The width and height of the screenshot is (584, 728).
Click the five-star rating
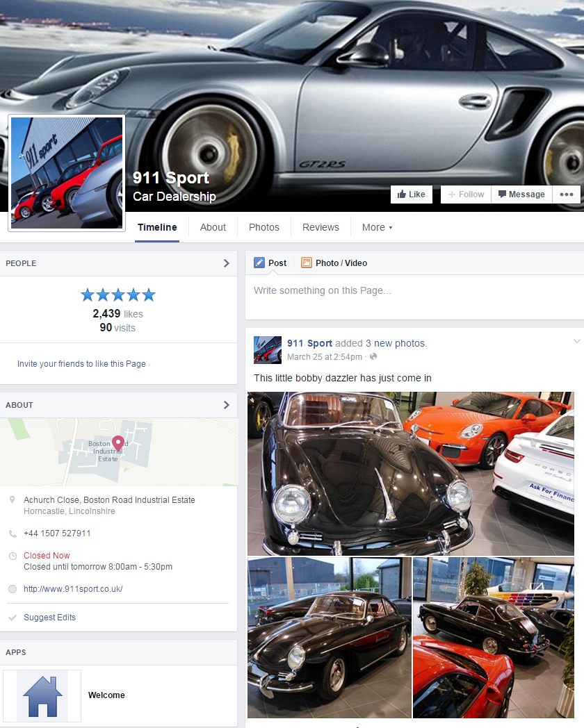point(118,295)
